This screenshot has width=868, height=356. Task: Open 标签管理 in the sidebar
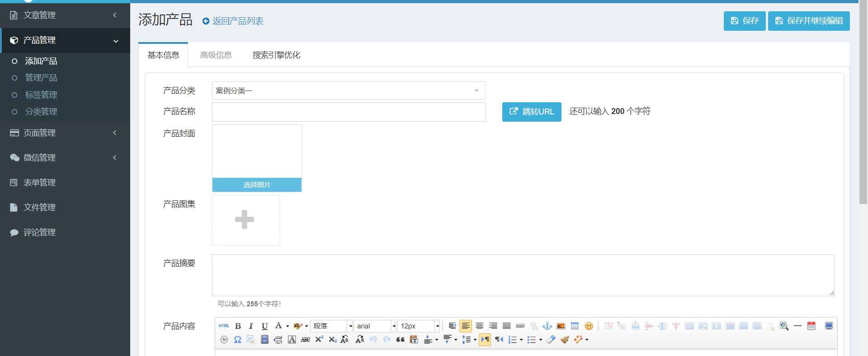(41, 95)
